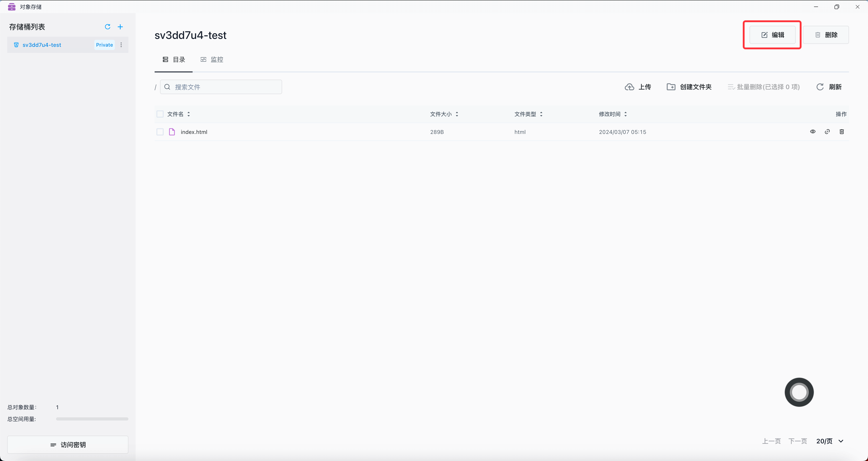Check the index.html row checkbox
Viewport: 868px width, 461px height.
[160, 132]
